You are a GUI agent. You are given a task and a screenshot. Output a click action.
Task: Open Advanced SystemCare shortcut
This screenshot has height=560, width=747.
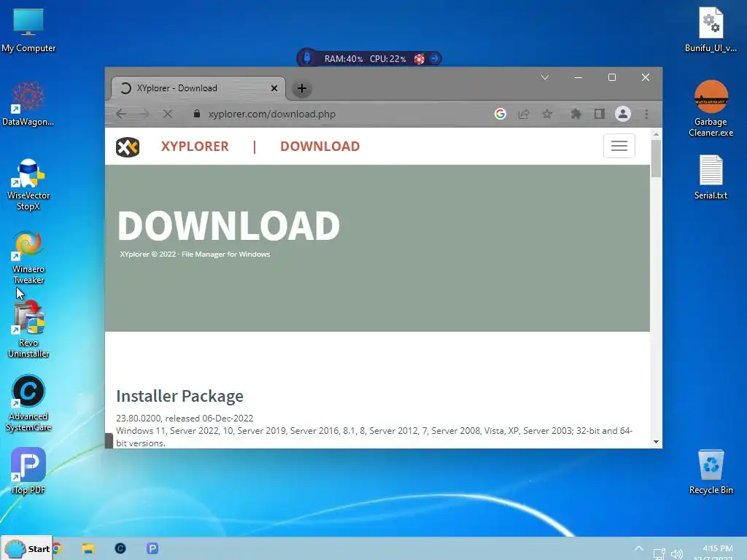pyautogui.click(x=28, y=403)
